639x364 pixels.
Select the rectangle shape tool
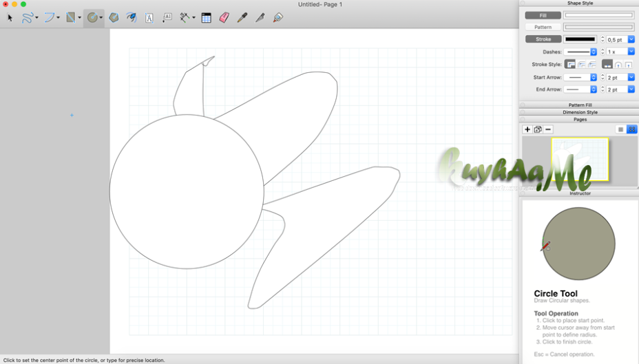(x=70, y=17)
